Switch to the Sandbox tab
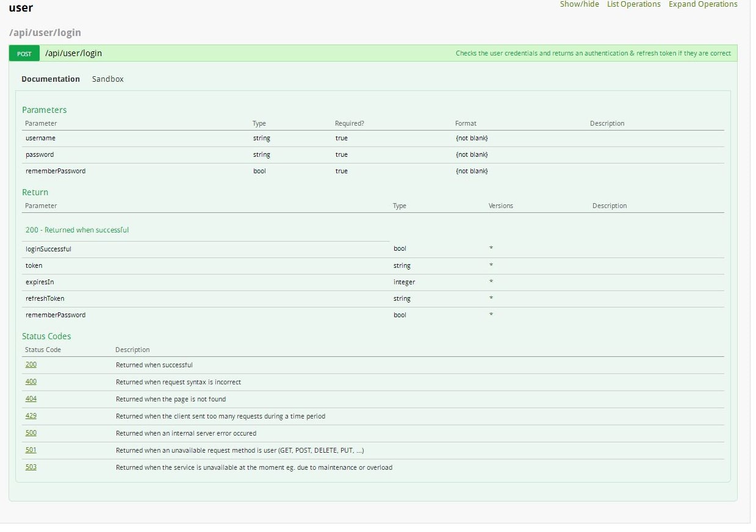The image size is (756, 532). pyautogui.click(x=108, y=79)
